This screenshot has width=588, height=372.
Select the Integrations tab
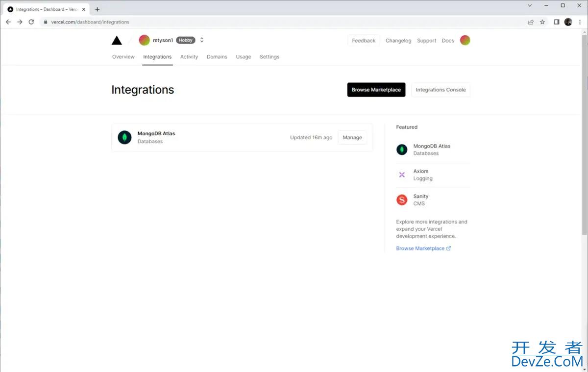tap(157, 57)
